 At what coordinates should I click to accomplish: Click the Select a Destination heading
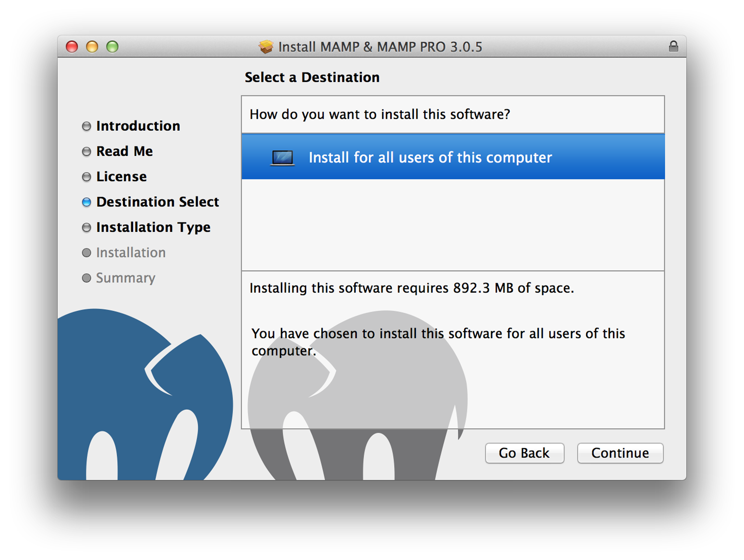pos(312,77)
